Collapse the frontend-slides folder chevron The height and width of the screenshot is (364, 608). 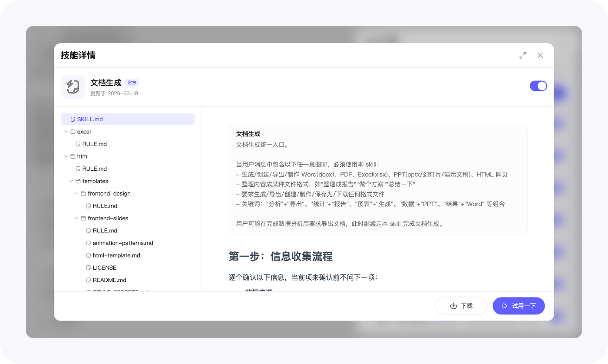tap(76, 218)
